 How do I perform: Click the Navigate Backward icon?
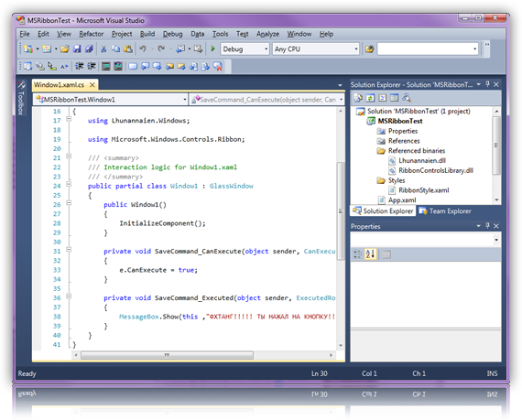pos(180,49)
